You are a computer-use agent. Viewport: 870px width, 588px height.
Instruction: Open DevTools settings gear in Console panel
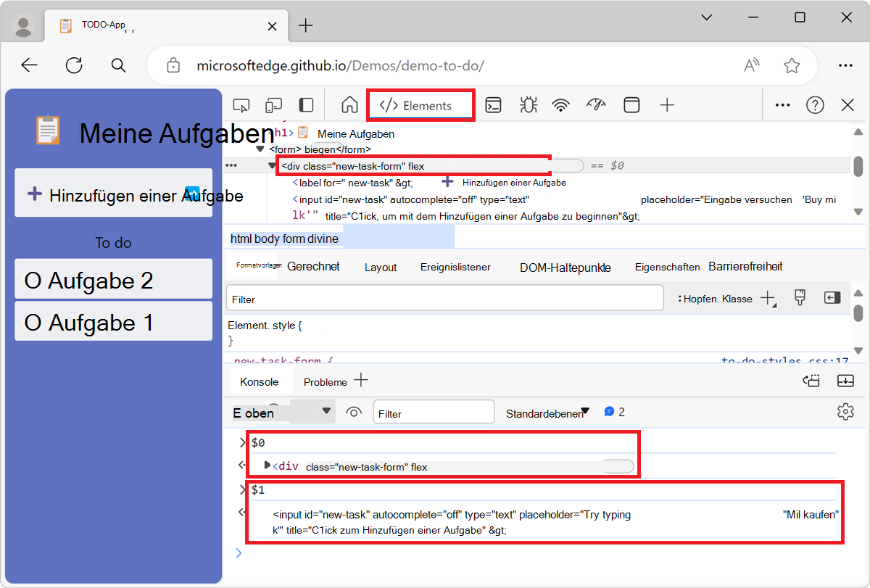(x=845, y=411)
